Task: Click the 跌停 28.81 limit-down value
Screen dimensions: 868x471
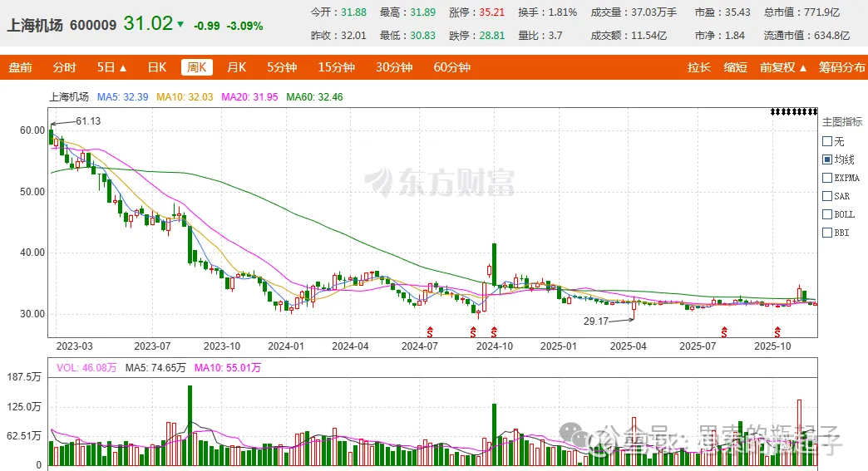Action: coord(491,36)
